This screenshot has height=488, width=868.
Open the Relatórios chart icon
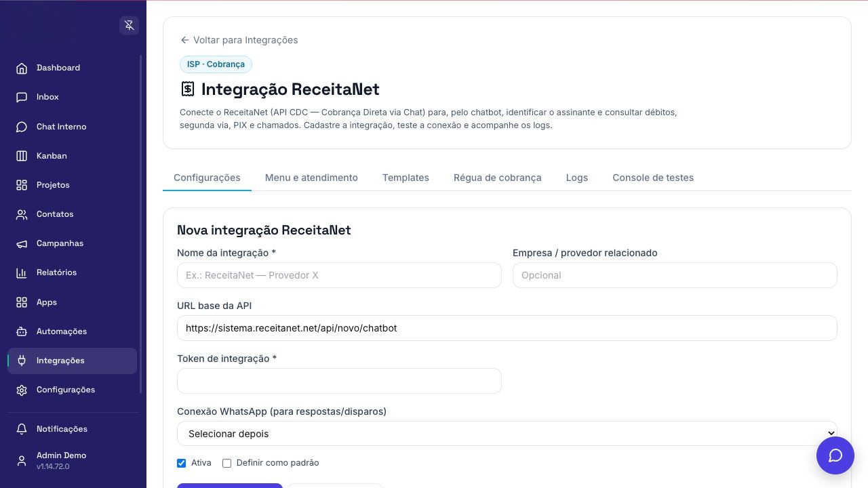pyautogui.click(x=22, y=272)
